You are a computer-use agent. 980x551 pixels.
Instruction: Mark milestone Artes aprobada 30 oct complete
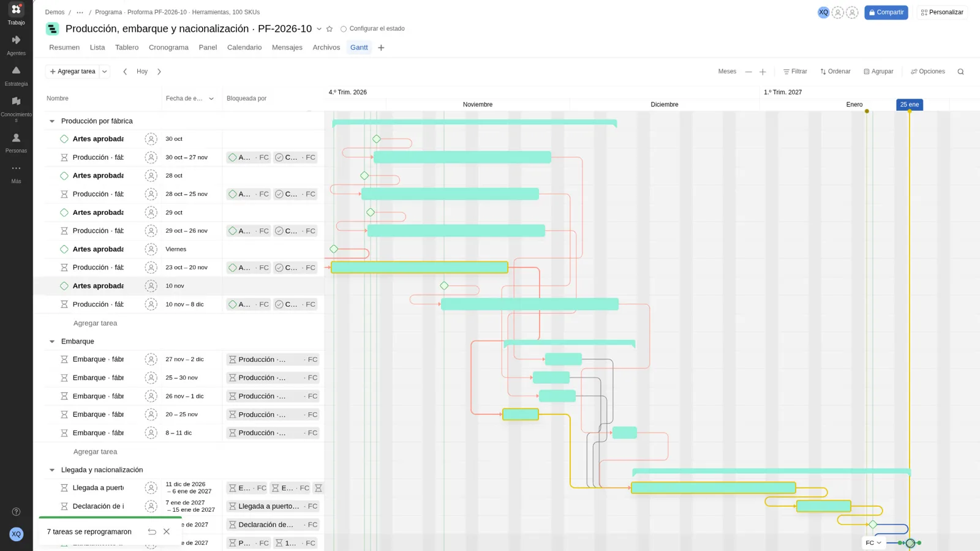pos(64,139)
